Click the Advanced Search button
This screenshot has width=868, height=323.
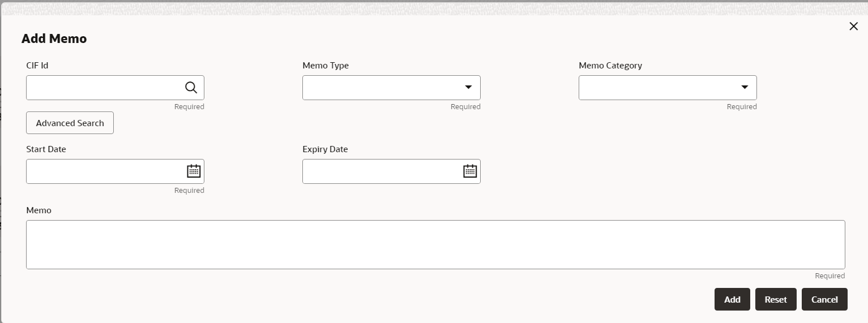(x=70, y=123)
